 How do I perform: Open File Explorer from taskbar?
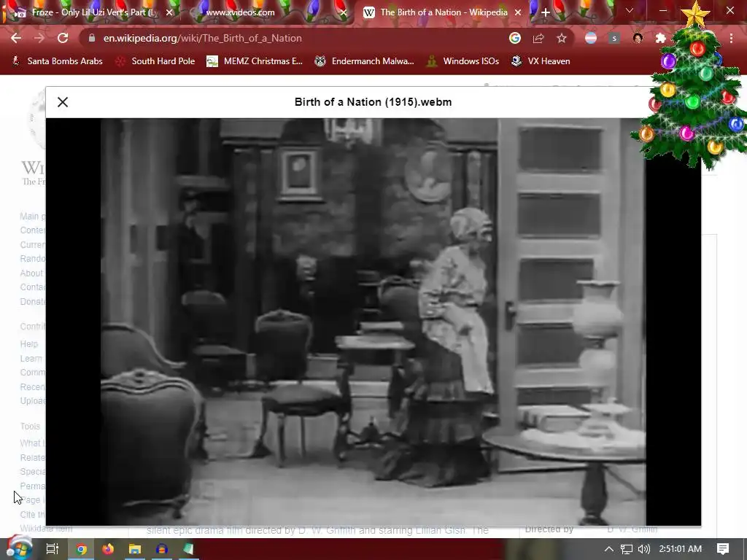134,549
